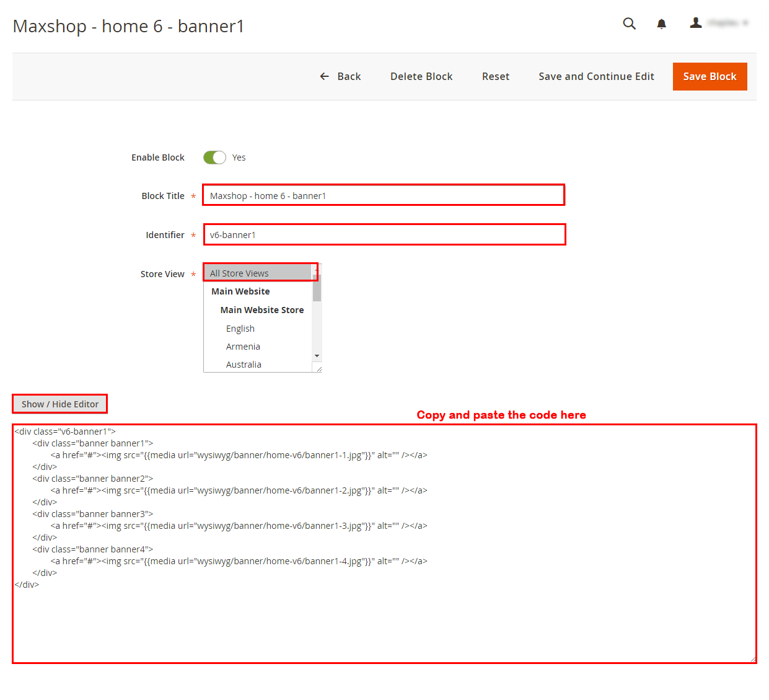
Task: Save the block with Save Block
Action: pyautogui.click(x=710, y=76)
